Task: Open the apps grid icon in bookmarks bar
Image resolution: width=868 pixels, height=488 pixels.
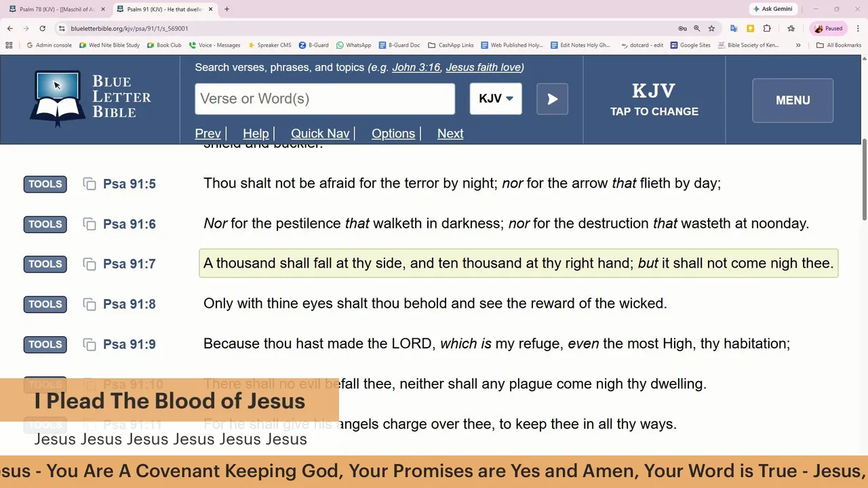Action: (9, 45)
